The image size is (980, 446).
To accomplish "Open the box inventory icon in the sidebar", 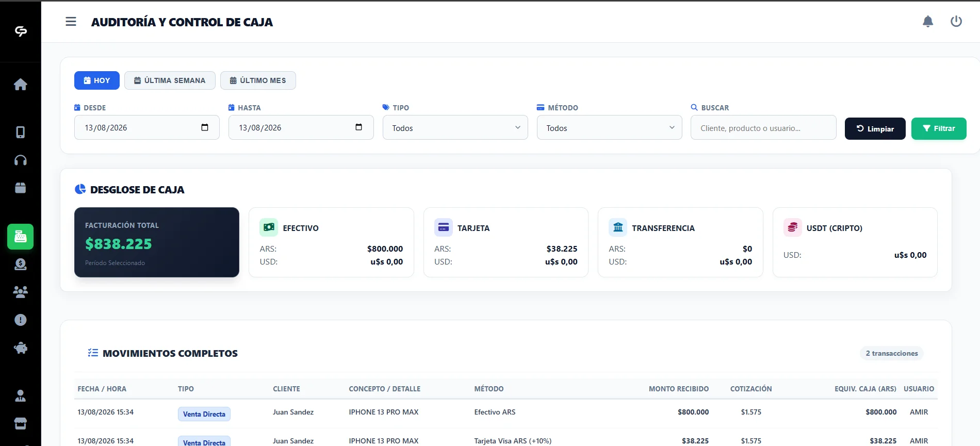I will pyautogui.click(x=21, y=188).
